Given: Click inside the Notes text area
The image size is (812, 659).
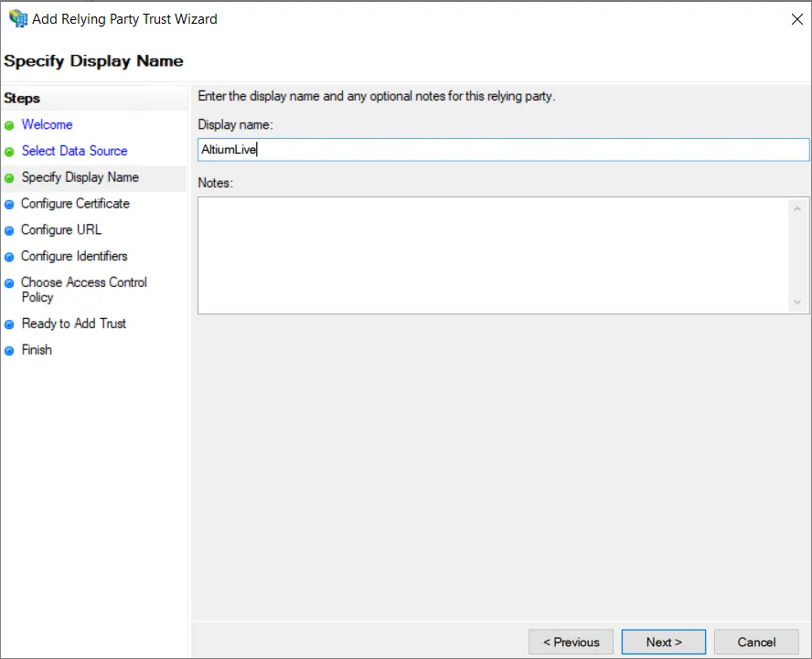Looking at the screenshot, I should click(494, 255).
